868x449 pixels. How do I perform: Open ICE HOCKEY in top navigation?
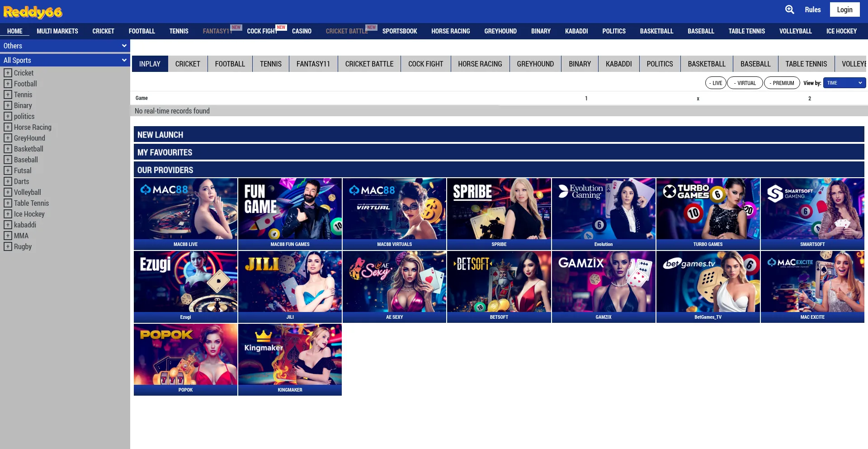coord(841,31)
